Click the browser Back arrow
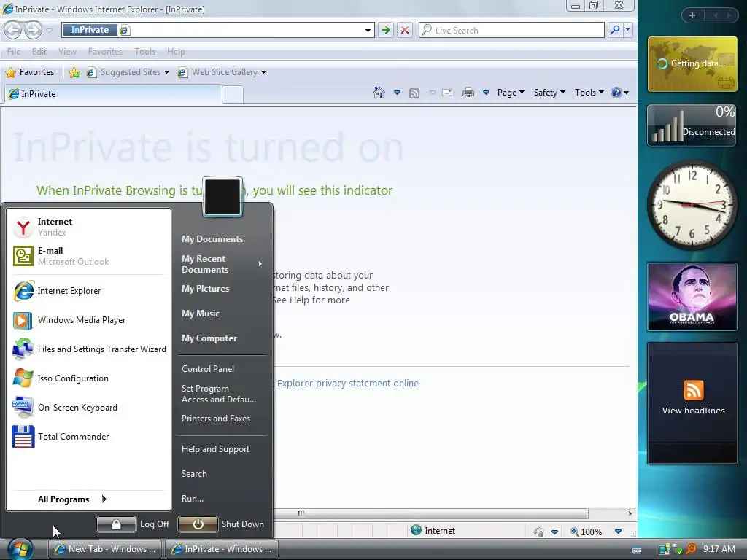 click(x=13, y=31)
